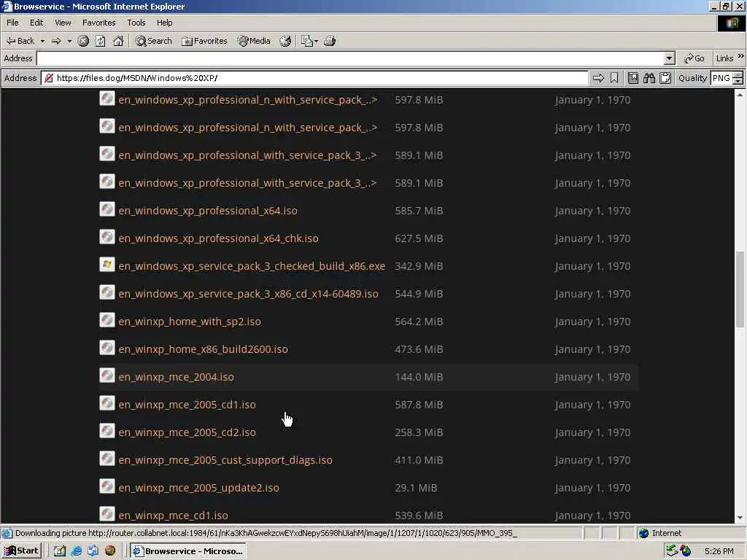Screen dimensions: 747x560
Task: Open the View menu
Action: click(x=63, y=23)
